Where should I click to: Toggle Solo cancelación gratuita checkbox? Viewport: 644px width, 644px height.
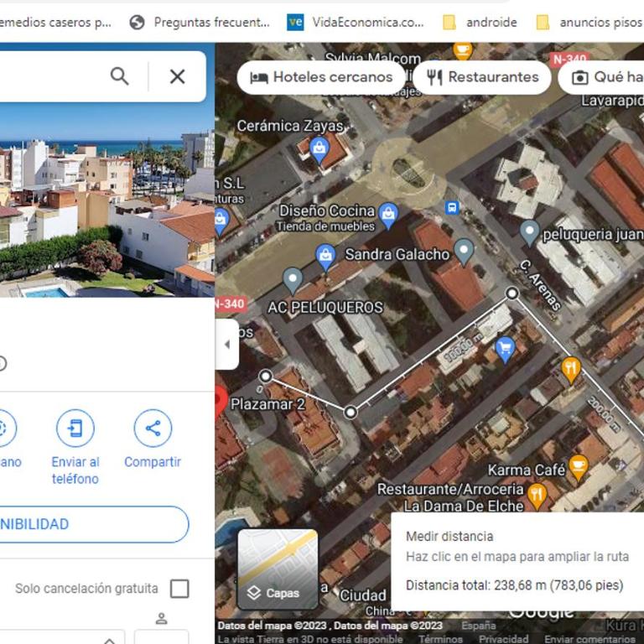point(179,588)
